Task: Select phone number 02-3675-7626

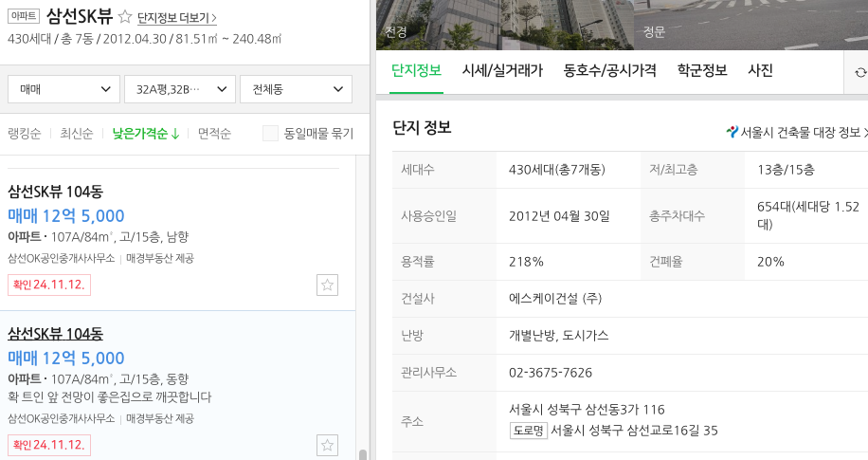Action: (551, 373)
